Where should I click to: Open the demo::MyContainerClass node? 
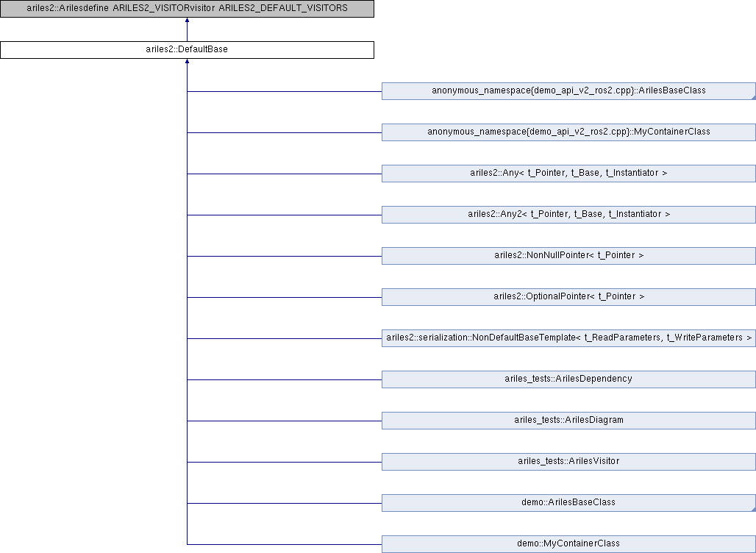tap(568, 544)
